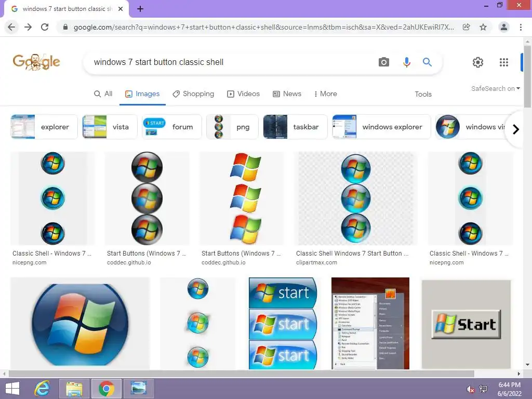The image size is (532, 399).
Task: Filter results with the forum chip
Action: [171, 127]
